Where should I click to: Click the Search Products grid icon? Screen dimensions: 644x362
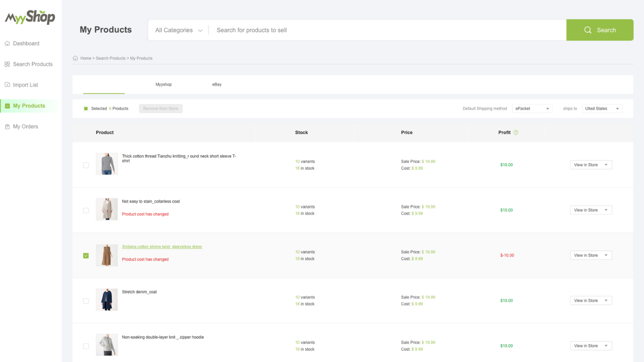click(7, 64)
